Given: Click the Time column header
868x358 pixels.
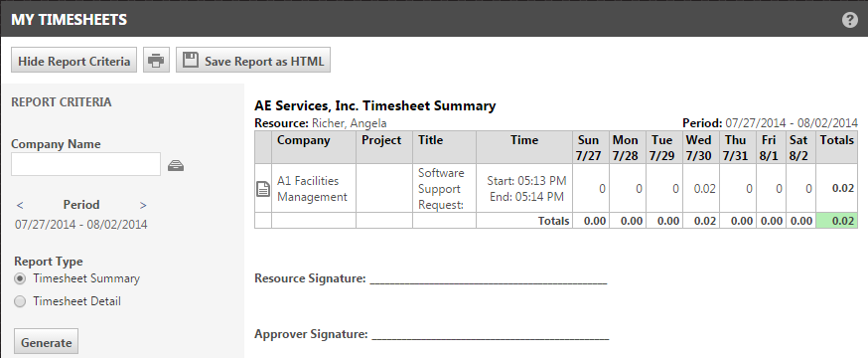Looking at the screenshot, I should pyautogui.click(x=524, y=147).
